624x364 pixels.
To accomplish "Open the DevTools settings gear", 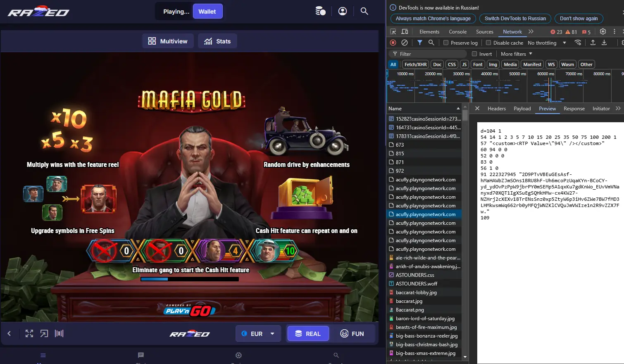I will 603,31.
